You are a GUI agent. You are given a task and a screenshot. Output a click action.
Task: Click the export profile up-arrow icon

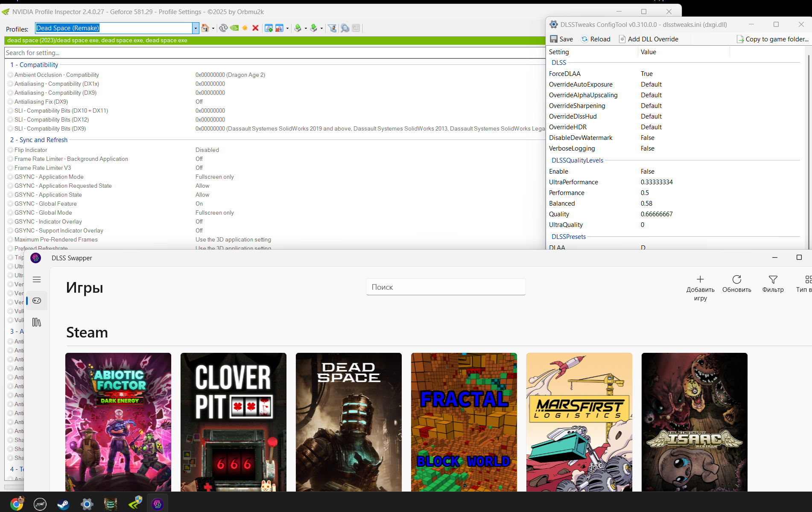pos(298,28)
